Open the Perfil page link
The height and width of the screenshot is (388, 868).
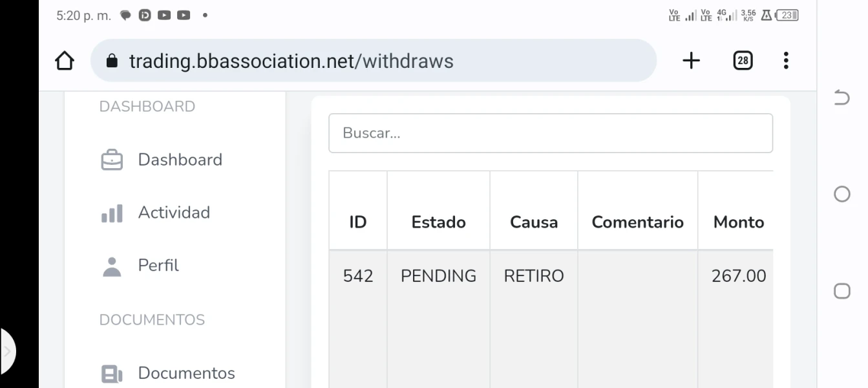[x=158, y=266]
